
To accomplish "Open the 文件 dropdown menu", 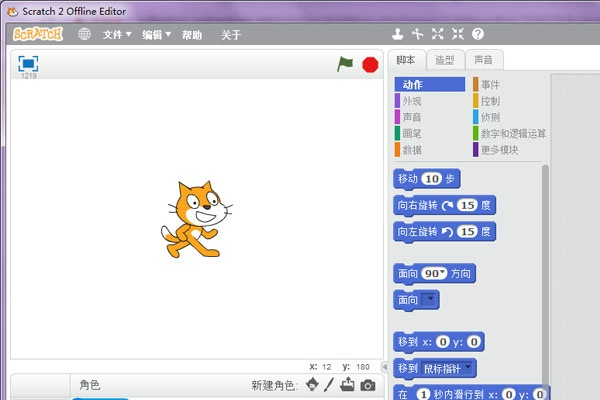I will point(117,34).
